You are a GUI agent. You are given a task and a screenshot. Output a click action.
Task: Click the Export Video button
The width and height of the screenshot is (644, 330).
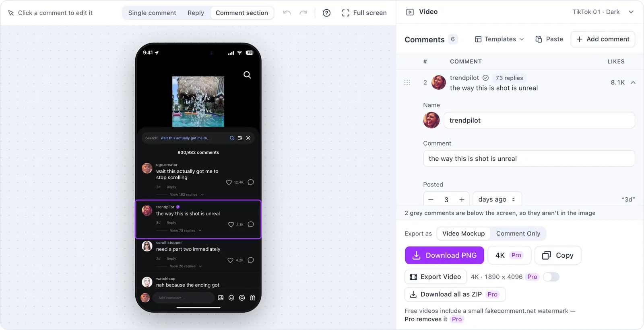[x=436, y=277]
